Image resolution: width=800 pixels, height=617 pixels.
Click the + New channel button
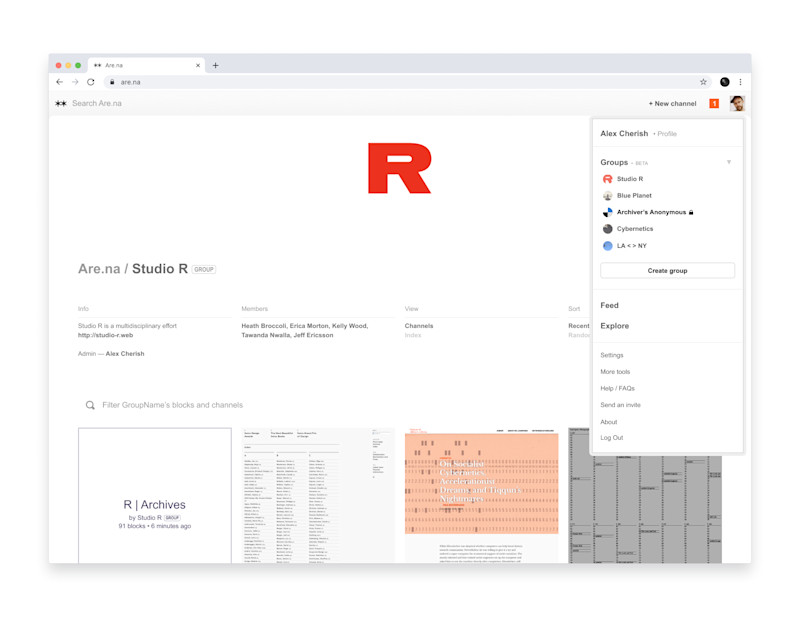tap(672, 104)
